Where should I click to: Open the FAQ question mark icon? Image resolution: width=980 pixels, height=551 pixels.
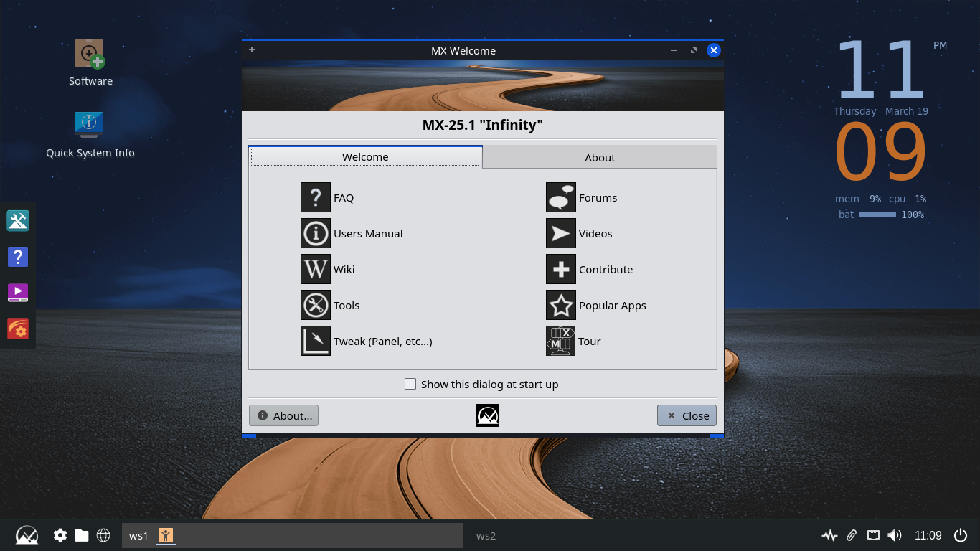pos(315,197)
